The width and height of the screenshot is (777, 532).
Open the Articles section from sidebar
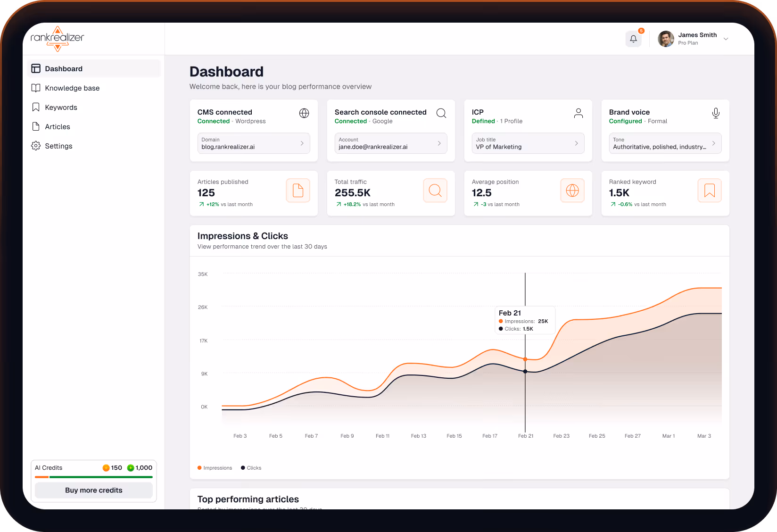(x=58, y=126)
